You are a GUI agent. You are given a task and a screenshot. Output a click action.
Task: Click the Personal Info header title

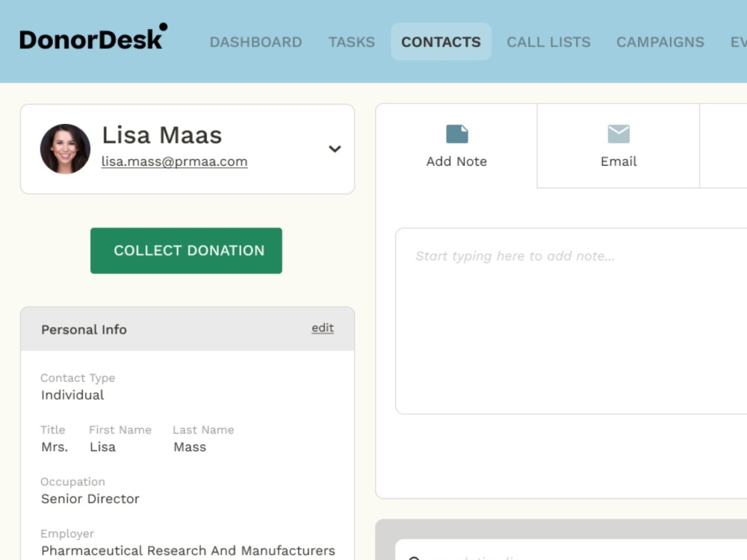tap(84, 329)
